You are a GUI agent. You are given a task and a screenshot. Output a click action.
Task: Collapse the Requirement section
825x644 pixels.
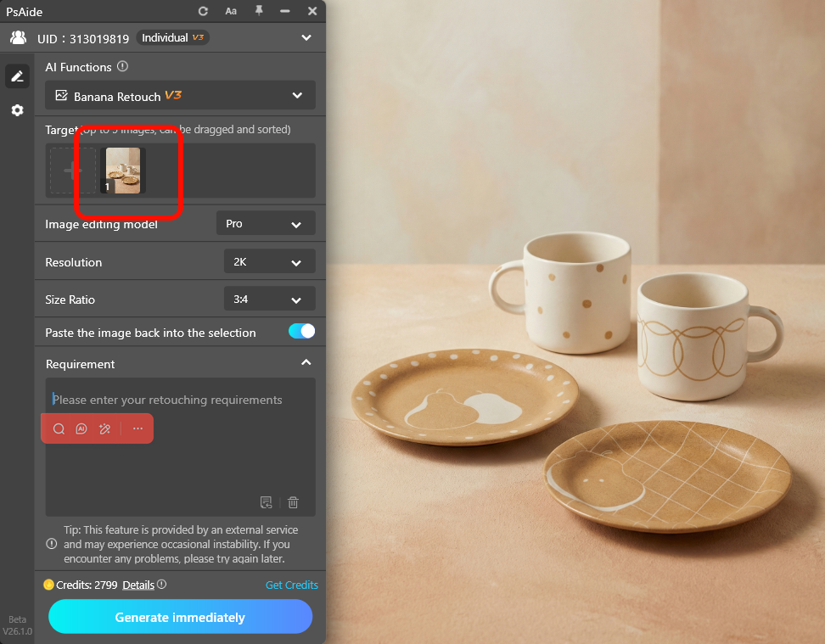tap(306, 361)
